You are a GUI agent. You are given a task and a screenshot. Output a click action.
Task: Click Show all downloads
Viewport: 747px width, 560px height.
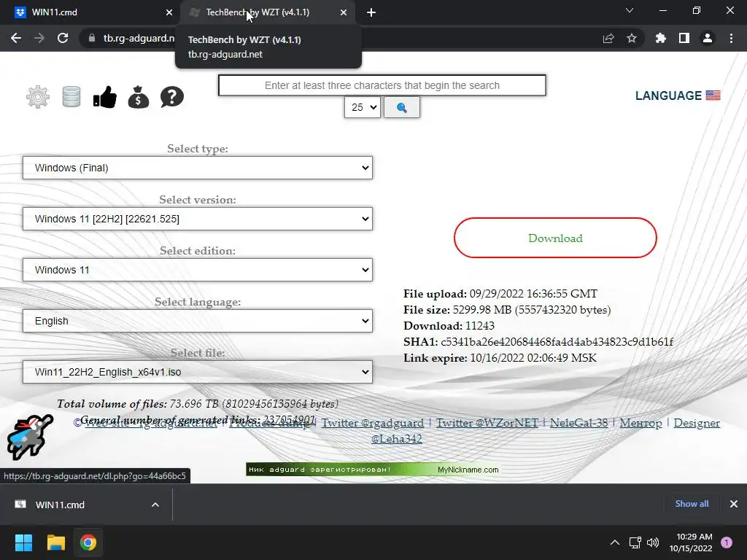point(692,504)
